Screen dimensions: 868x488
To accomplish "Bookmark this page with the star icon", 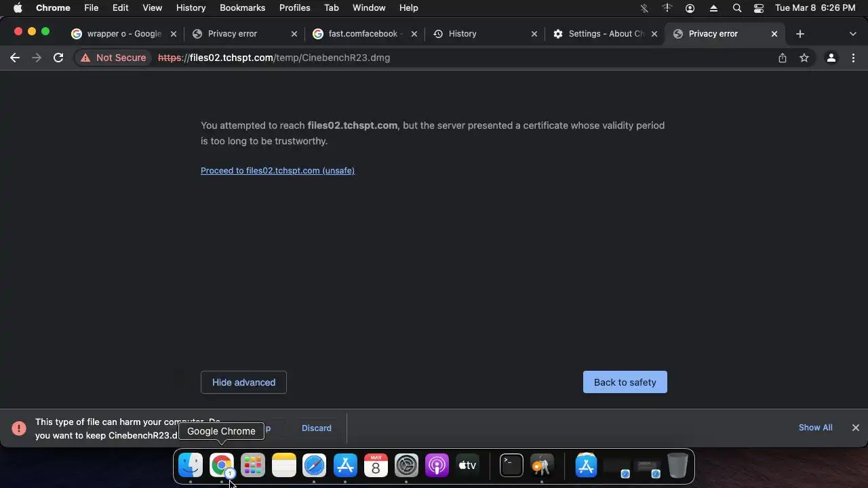I will pos(804,58).
